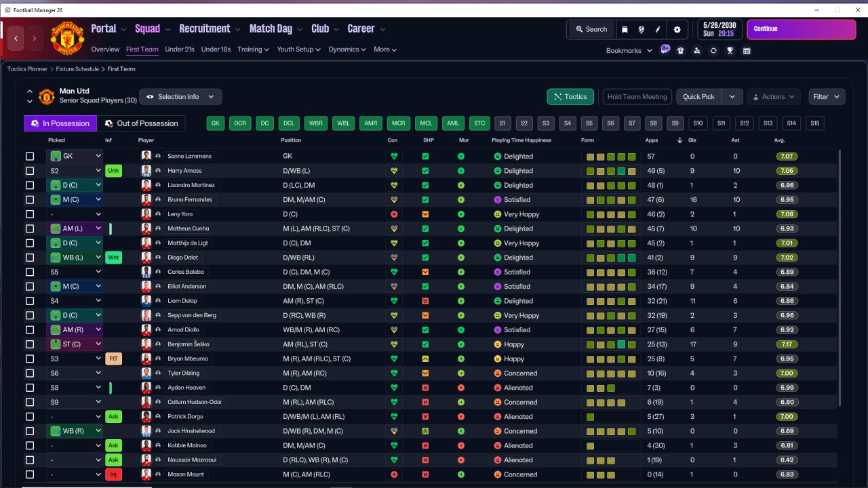The image size is (868, 488).
Task: Expand the Selection Info dropdown
Action: (x=180, y=97)
